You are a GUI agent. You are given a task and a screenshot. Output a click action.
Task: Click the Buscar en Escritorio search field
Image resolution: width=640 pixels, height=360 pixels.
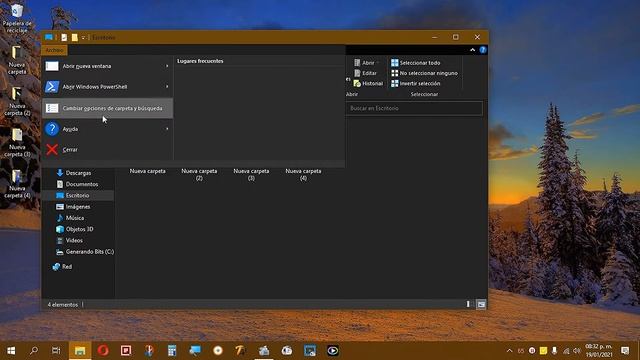414,108
